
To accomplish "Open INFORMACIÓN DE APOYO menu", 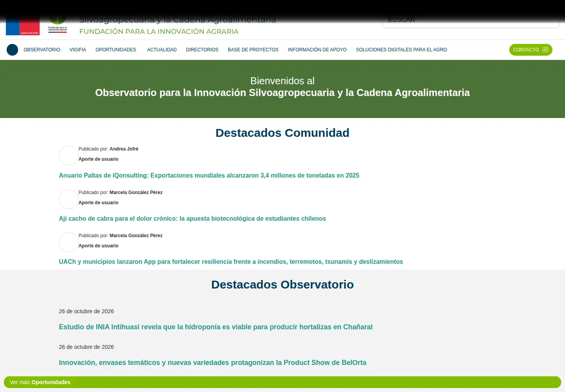I will (x=317, y=50).
